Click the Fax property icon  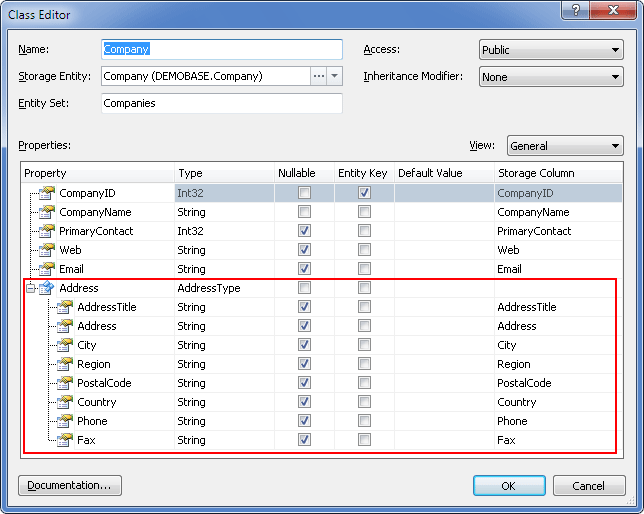[x=65, y=440]
